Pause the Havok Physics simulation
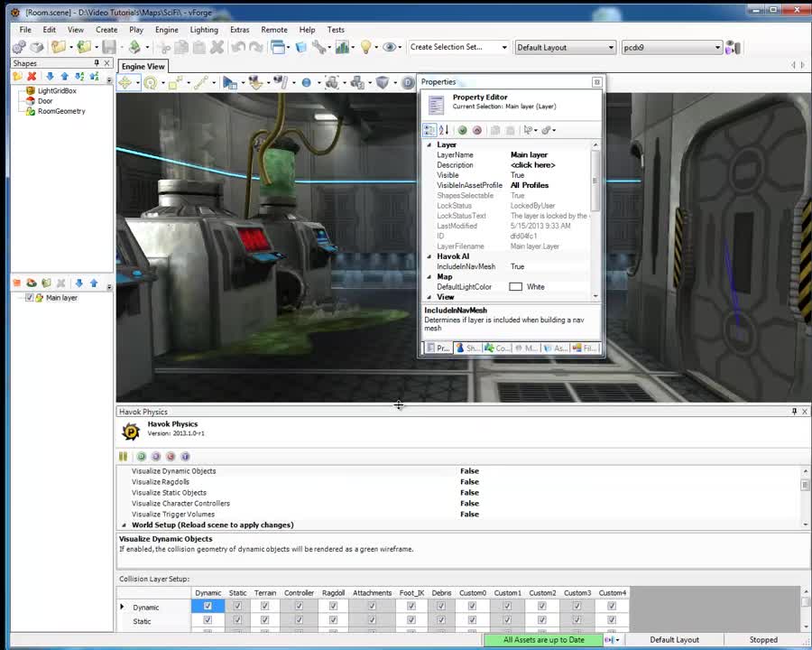Image resolution: width=812 pixels, height=650 pixels. tap(123, 456)
